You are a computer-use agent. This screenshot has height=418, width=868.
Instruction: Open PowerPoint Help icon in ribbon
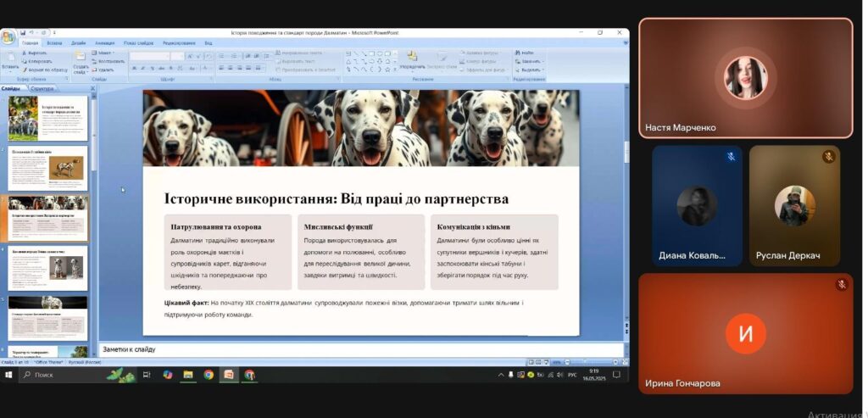point(626,42)
